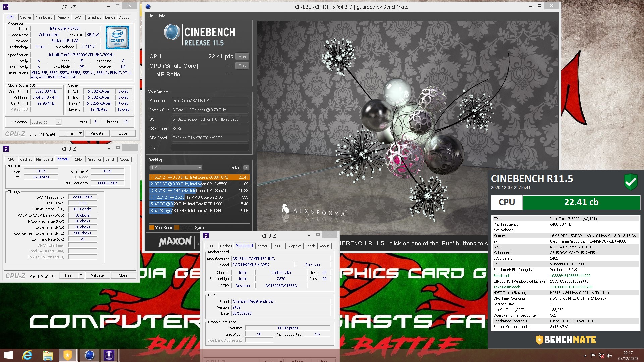Open the CPU ranking dropdown in Cinebench
644x362 pixels.
tap(176, 168)
